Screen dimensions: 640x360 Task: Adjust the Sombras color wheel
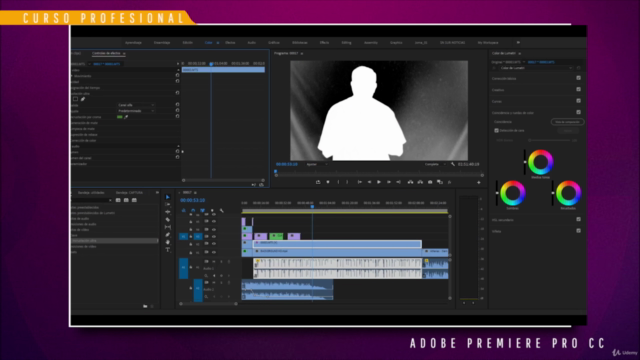pyautogui.click(x=512, y=193)
